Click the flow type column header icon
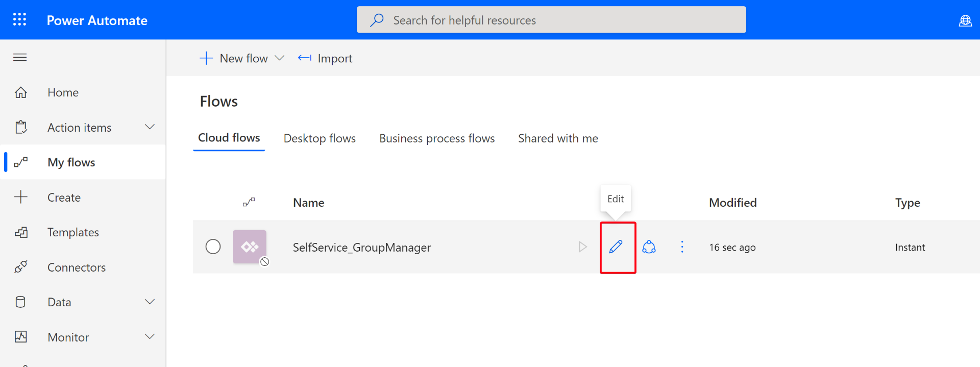Screen dimensions: 980x367 (x=249, y=202)
